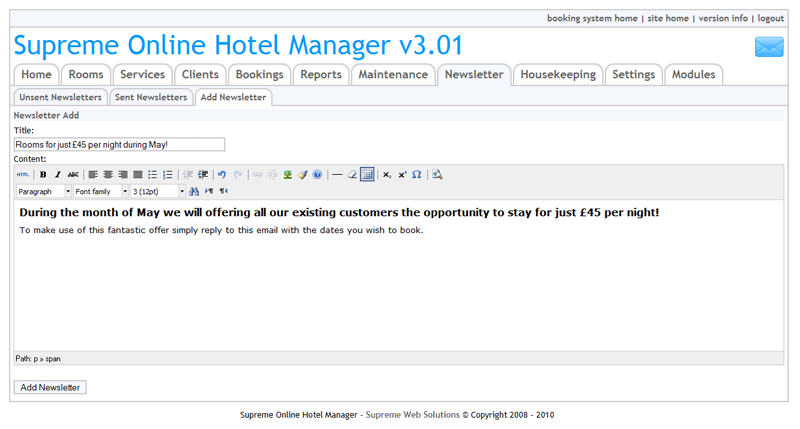
Task: Toggle italic formatting
Action: coord(58,174)
